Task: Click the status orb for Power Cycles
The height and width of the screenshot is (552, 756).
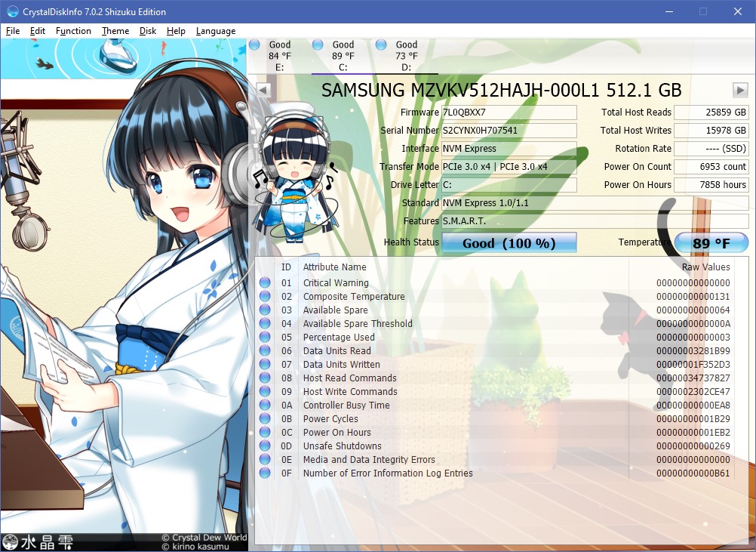Action: (265, 418)
